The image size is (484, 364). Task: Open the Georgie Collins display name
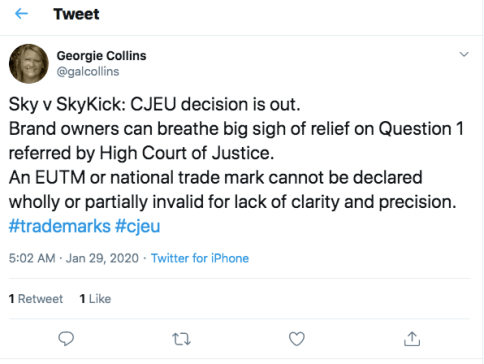(101, 56)
